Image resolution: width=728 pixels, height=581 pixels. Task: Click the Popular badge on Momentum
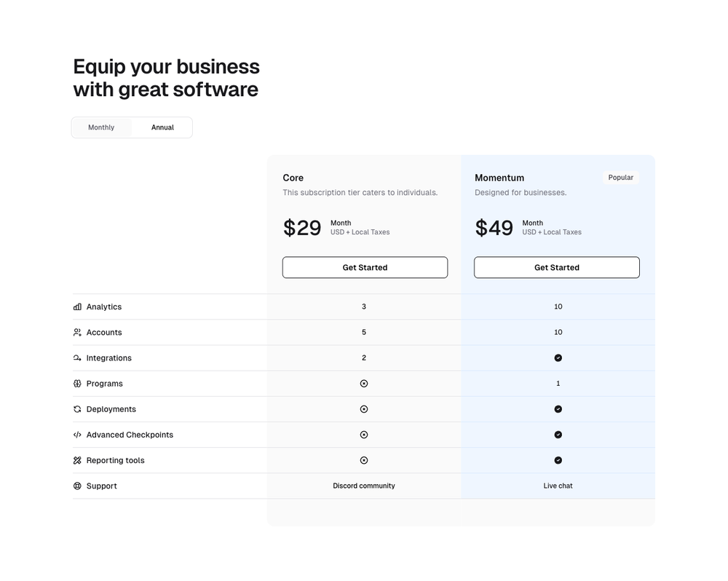621,178
